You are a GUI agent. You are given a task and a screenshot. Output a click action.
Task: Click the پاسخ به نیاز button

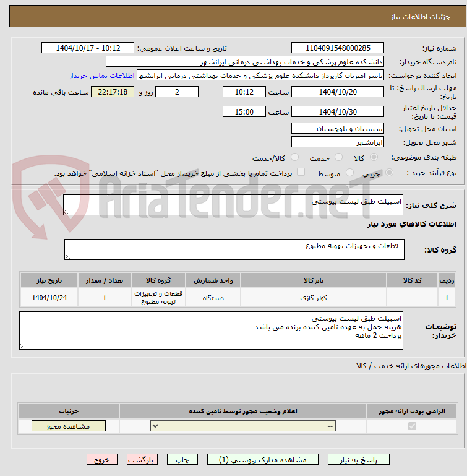(358, 460)
